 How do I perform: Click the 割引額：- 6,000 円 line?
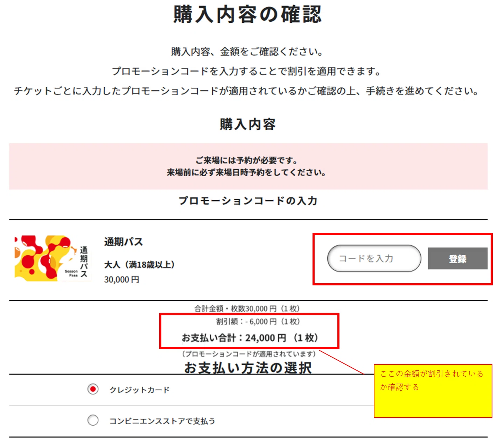click(x=258, y=321)
